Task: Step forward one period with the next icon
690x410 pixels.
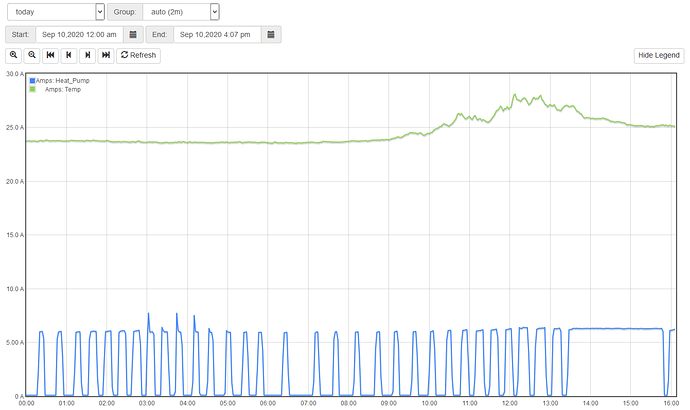Action: pos(88,55)
